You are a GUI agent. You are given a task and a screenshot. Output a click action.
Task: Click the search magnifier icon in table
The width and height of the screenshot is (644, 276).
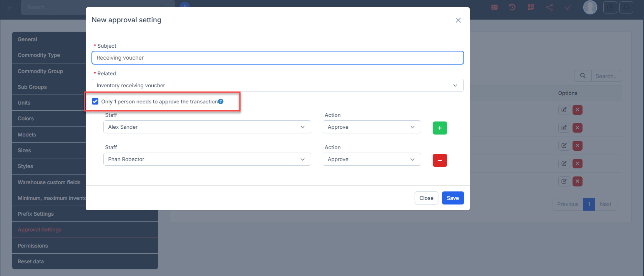[583, 76]
